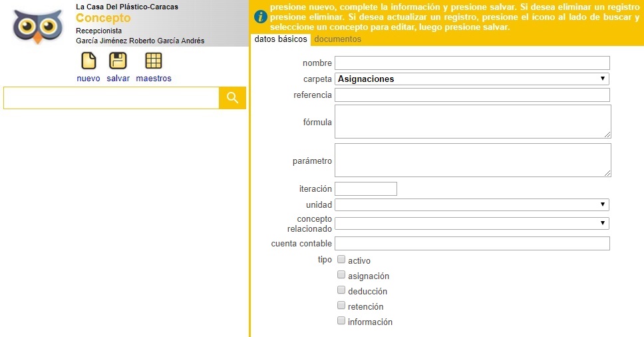The image size is (644, 337).
Task: Click the owl logo icon
Action: pyautogui.click(x=38, y=27)
